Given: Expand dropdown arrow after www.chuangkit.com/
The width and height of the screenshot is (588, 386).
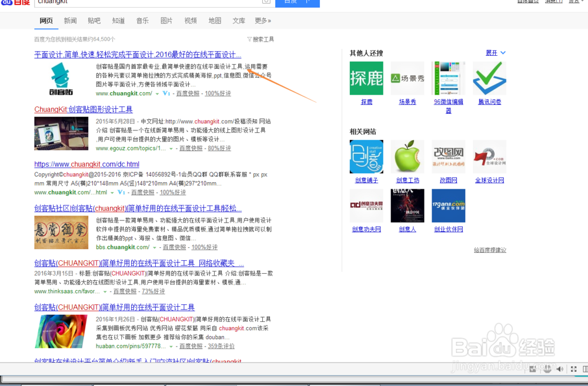Looking at the screenshot, I should click(x=157, y=93).
